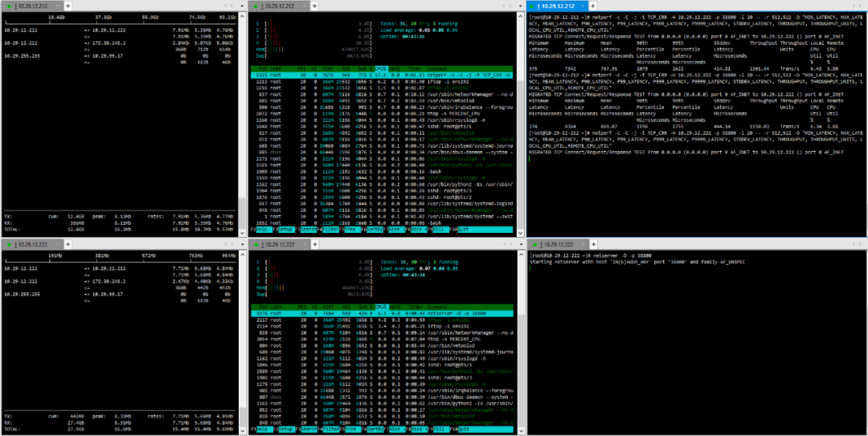Click scroll-up arrow in 10.29.12.212 htop pane
The image size is (868, 436).
(x=520, y=15)
